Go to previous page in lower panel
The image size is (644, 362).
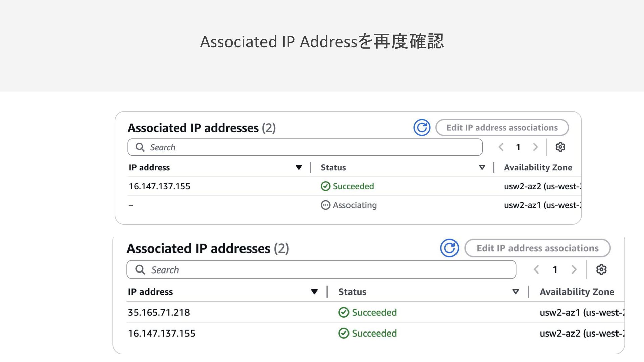point(536,269)
